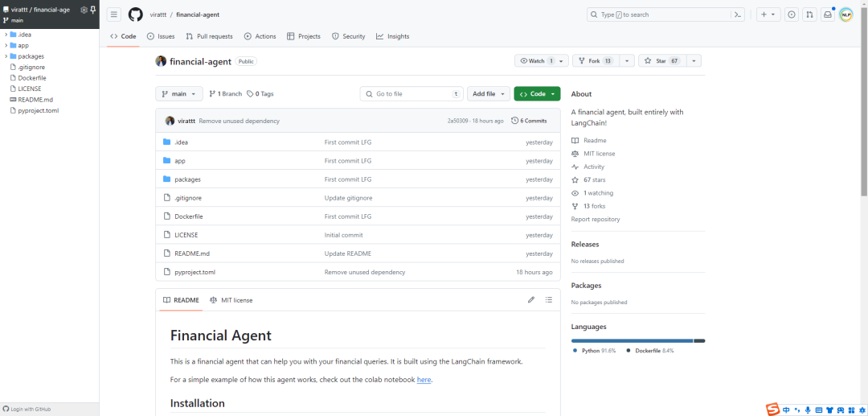This screenshot has width=868, height=416.
Task: Click the Python segment of languages bar
Action: pos(633,340)
